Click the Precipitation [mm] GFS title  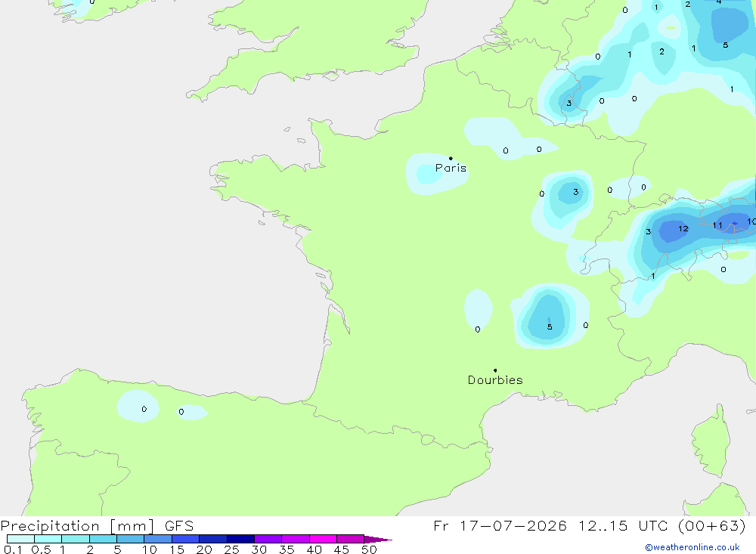(97, 525)
